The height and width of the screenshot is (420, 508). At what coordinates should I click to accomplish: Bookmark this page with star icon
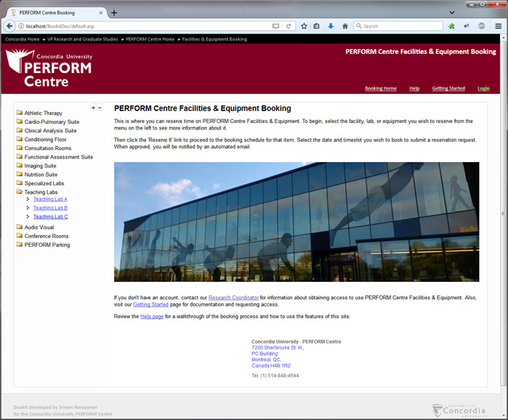tap(304, 26)
